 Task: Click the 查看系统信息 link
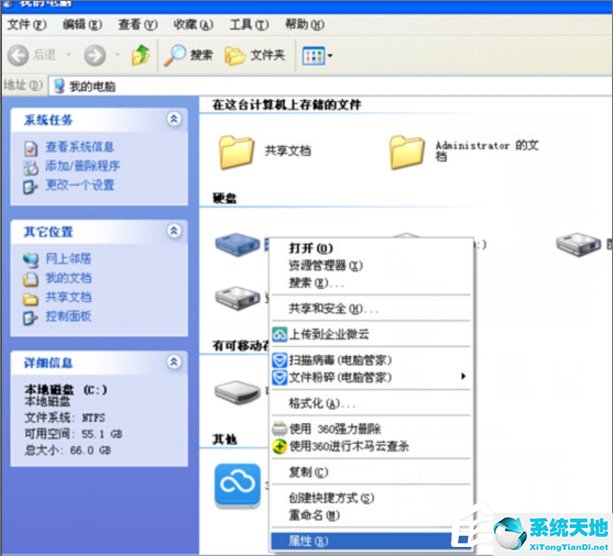click(79, 147)
